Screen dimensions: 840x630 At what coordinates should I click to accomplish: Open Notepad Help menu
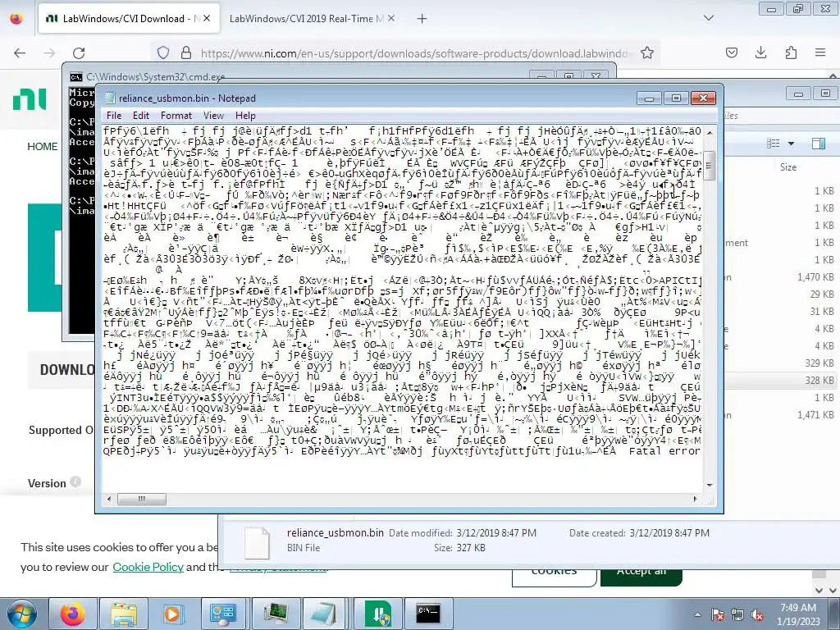click(x=245, y=116)
